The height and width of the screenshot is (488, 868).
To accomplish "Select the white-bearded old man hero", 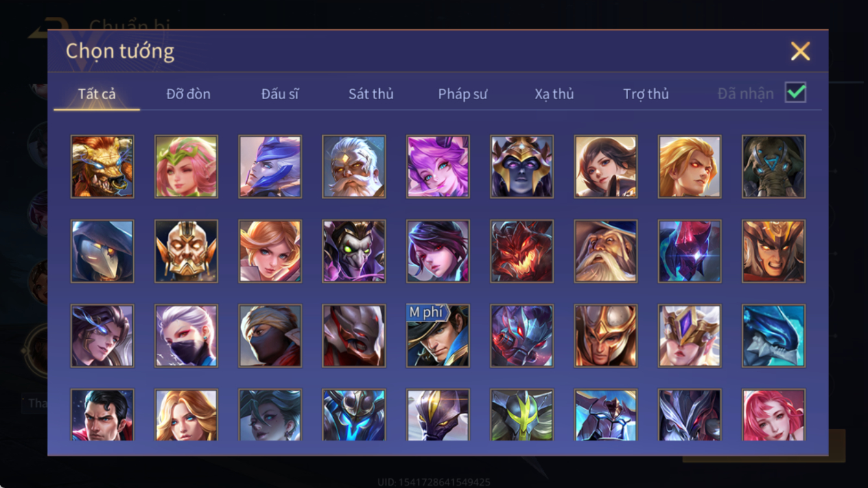I will (354, 167).
